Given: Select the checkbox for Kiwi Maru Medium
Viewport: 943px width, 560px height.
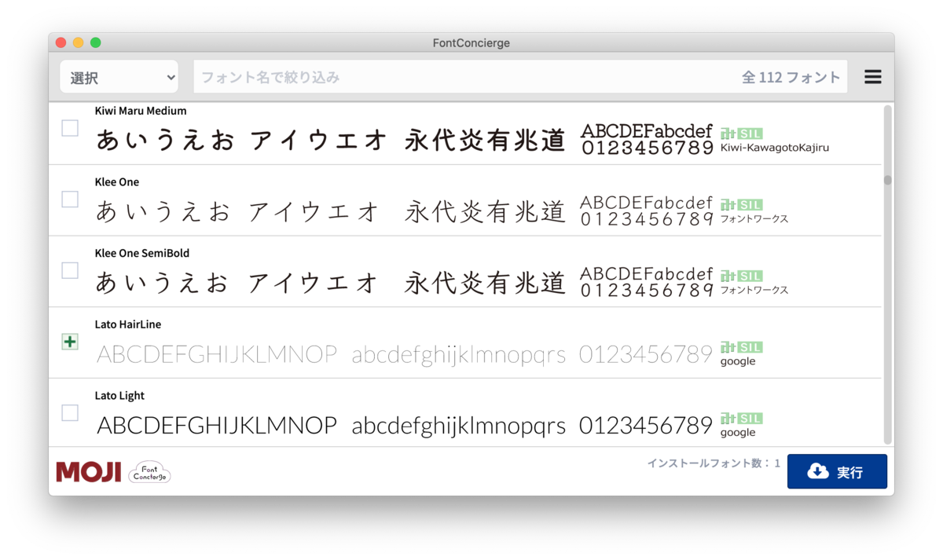Looking at the screenshot, I should 69,128.
